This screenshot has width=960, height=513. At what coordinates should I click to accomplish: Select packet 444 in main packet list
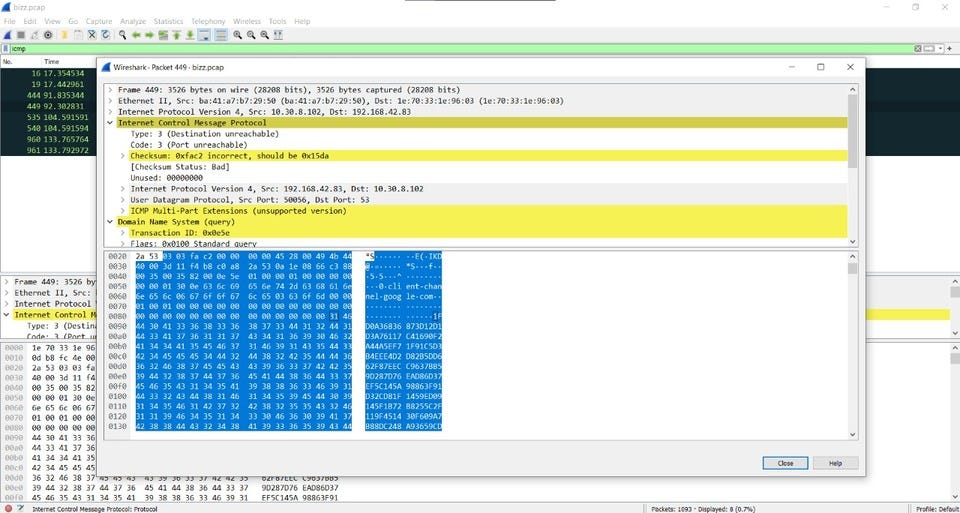48,95
